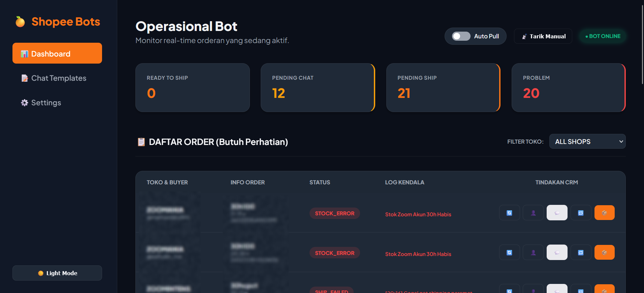Click the PENDING CHAT card showing 12
The image size is (644, 293).
tap(318, 87)
